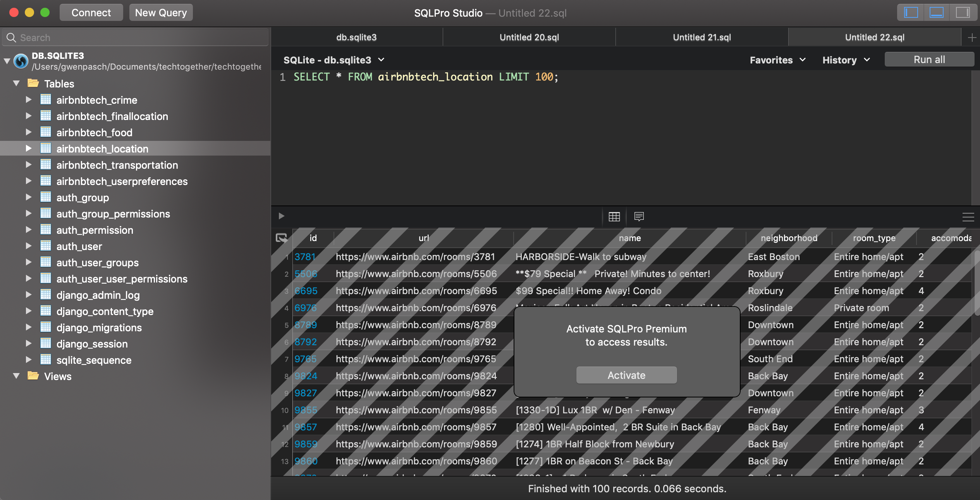The image size is (980, 500).
Task: Toggle the bottom results panel icon
Action: coord(936,13)
